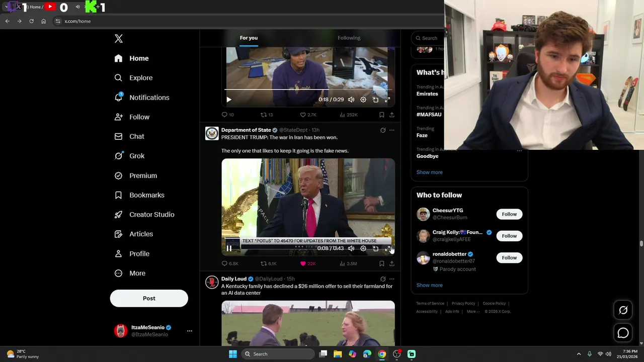The height and width of the screenshot is (362, 644).
Task: Repost the post with 13 reposts
Action: point(267,115)
